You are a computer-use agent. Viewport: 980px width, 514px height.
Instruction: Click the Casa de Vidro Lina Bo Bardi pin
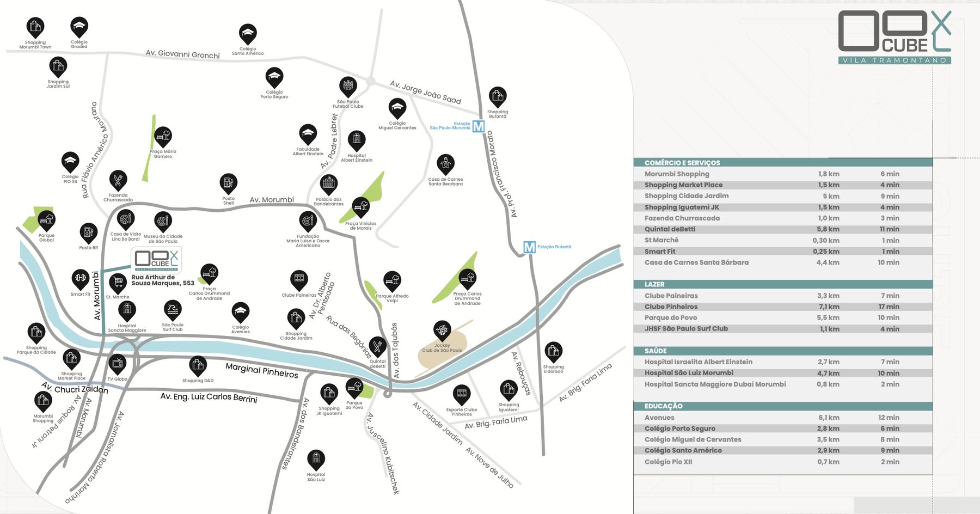[x=126, y=221]
